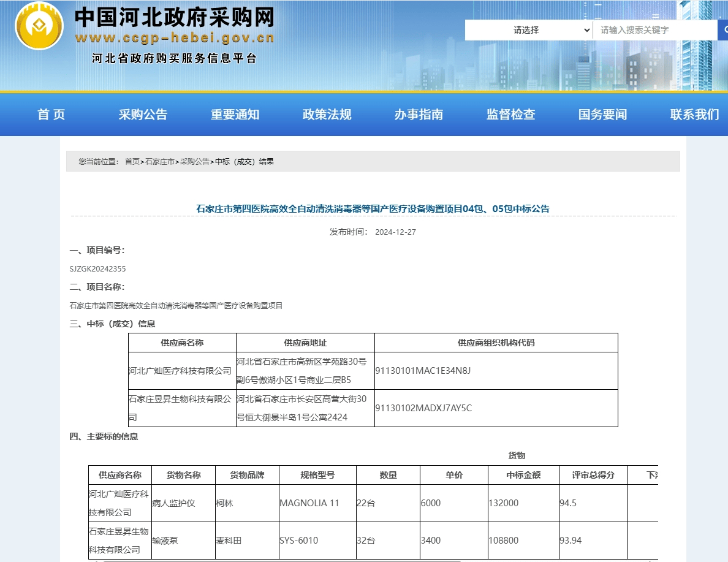Click the address cell containing 学苑路30号
728x562 pixels.
(306, 371)
